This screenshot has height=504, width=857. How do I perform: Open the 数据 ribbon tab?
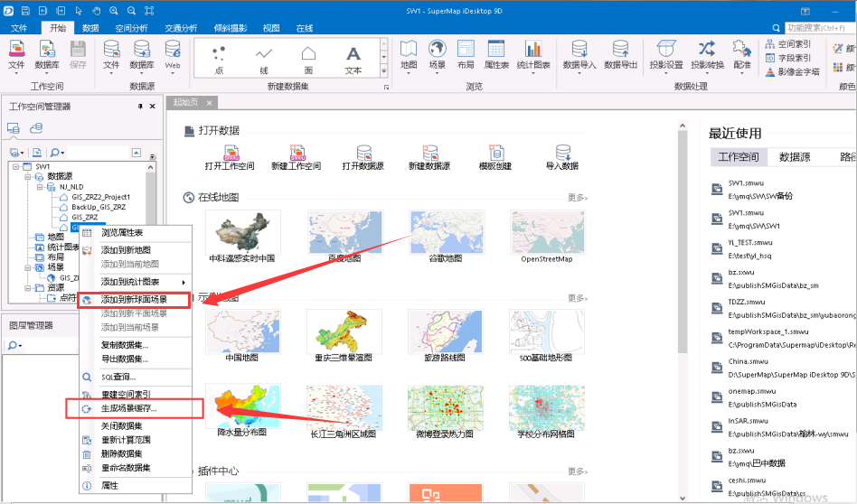90,28
